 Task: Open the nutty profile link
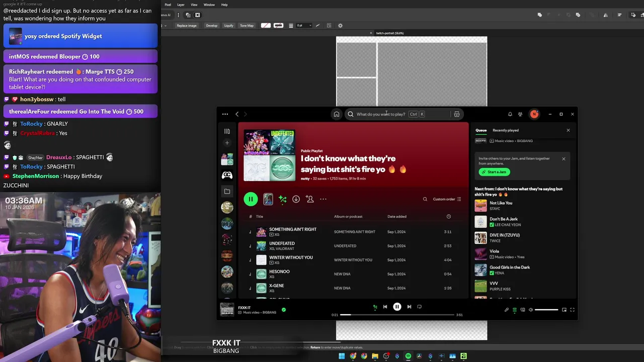click(x=305, y=178)
